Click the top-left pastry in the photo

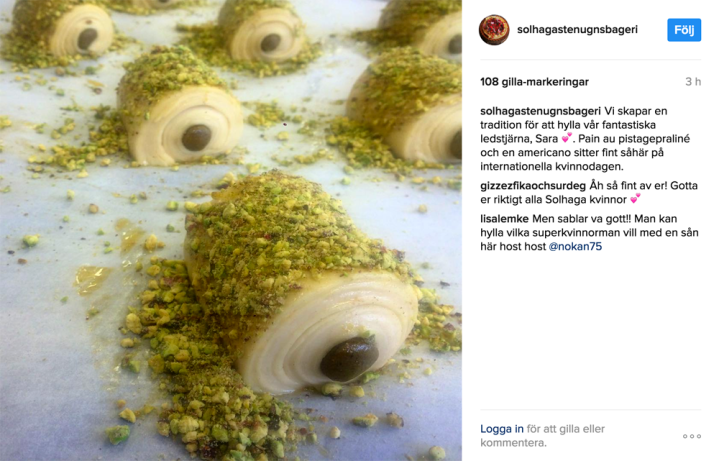click(62, 27)
